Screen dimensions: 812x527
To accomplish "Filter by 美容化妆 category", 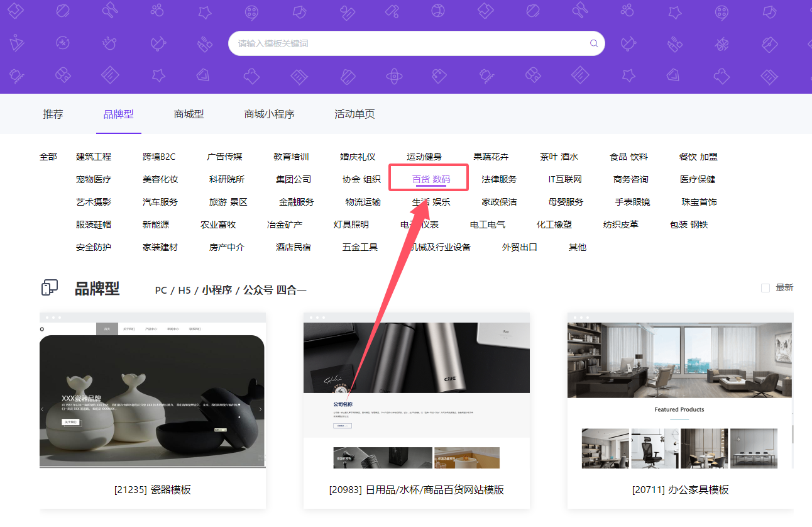I will 160,179.
